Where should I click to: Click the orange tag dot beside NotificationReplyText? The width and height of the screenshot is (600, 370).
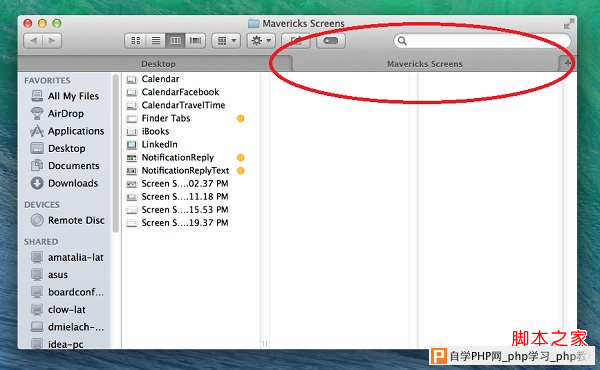tap(241, 171)
